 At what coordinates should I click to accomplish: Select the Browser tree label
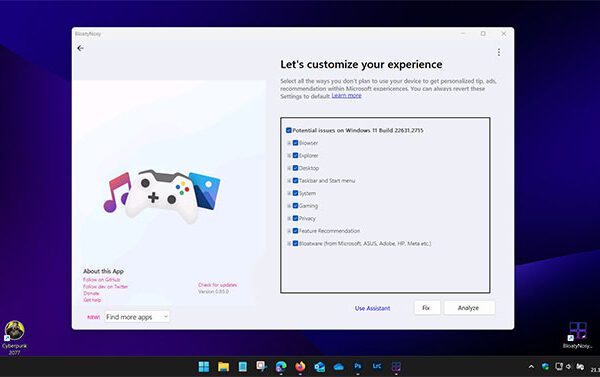(x=308, y=143)
